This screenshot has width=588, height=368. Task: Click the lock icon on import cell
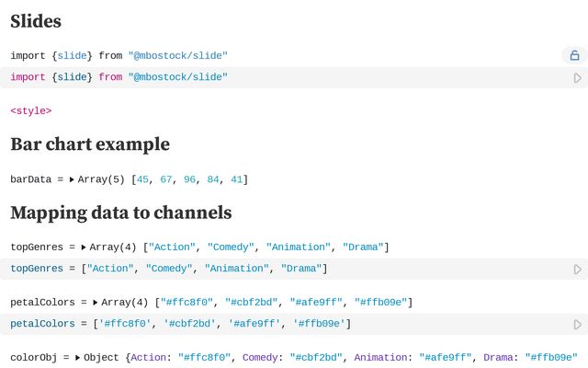click(x=574, y=56)
